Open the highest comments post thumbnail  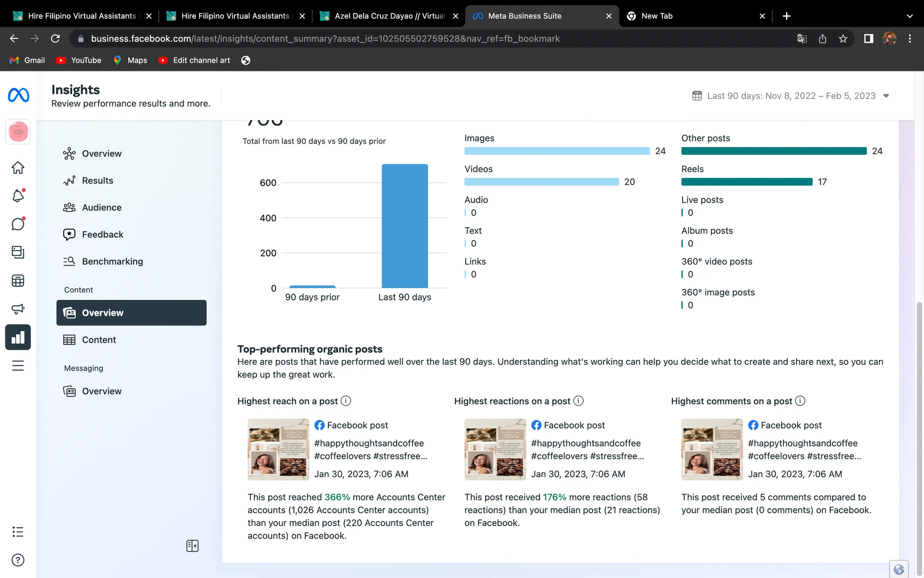tap(712, 449)
